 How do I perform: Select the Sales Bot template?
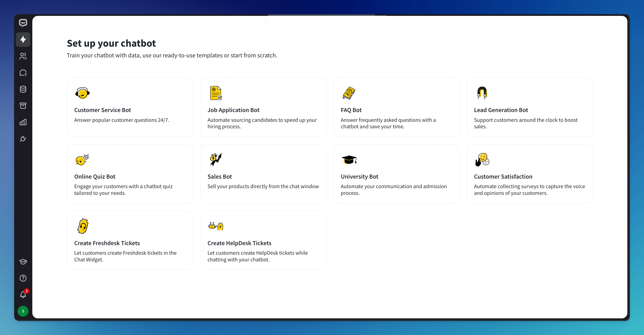(x=263, y=174)
